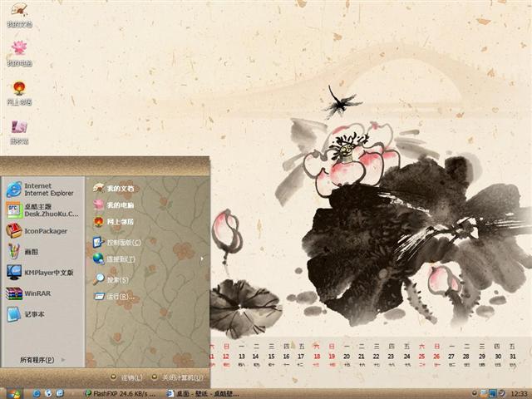This screenshot has width=532, height=399.
Task: Click the globe quick launch icon
Action: pyautogui.click(x=48, y=393)
